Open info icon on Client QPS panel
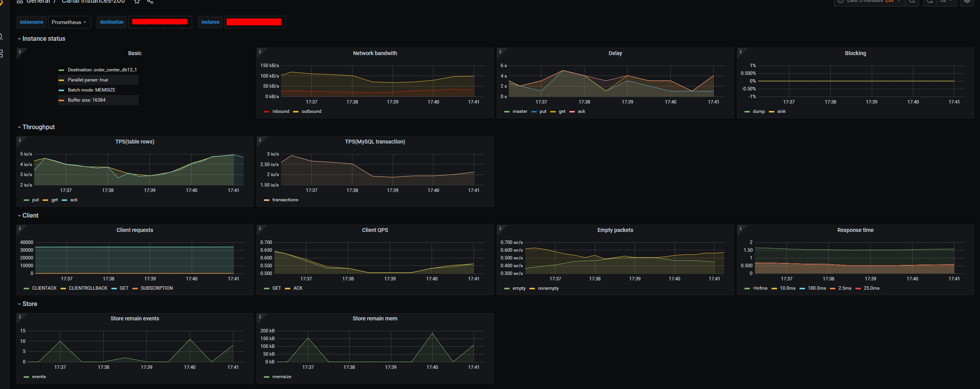Screen dimensions: 980x389 click(x=260, y=228)
